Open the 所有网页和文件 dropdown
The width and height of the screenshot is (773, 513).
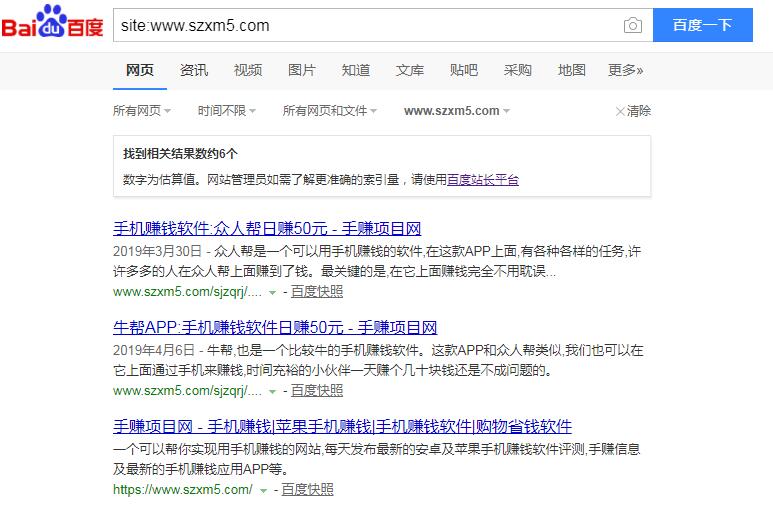tap(330, 111)
